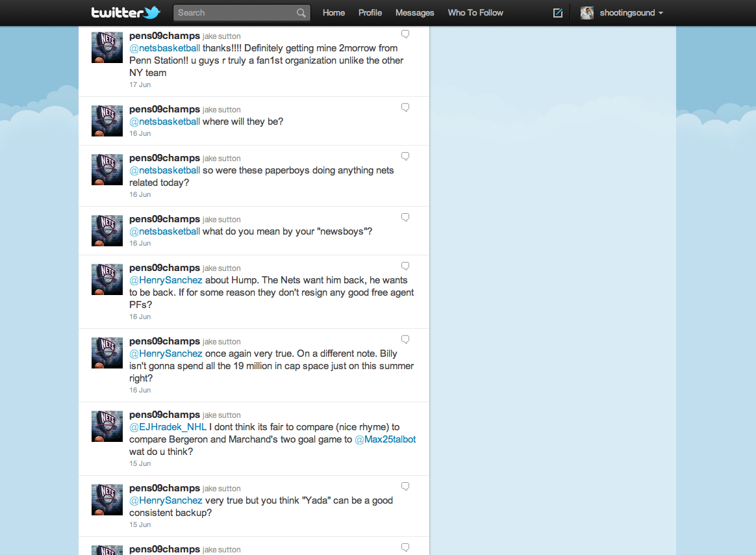Click pens09champs username on 'about Hump' tweet
Viewport: 756px width, 555px height.
click(164, 268)
